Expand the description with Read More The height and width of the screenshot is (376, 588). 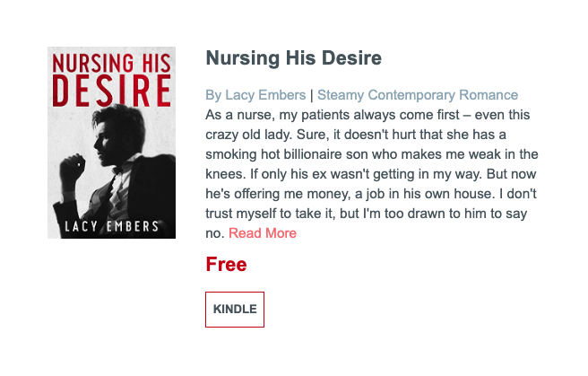point(263,233)
